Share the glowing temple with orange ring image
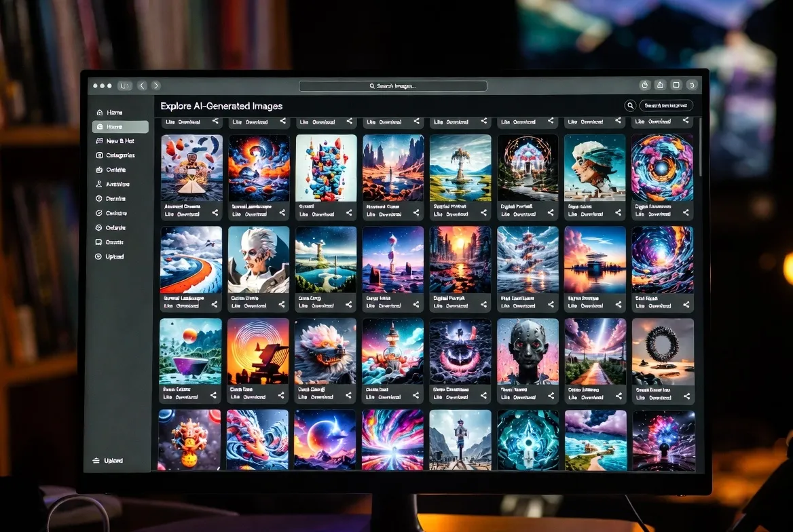The image size is (793, 532). pos(551,213)
